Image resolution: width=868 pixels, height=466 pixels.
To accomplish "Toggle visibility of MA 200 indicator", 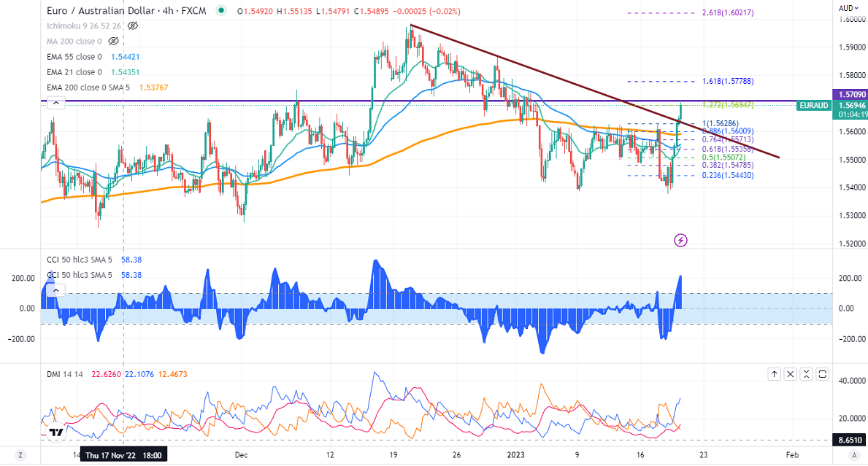I will point(113,41).
